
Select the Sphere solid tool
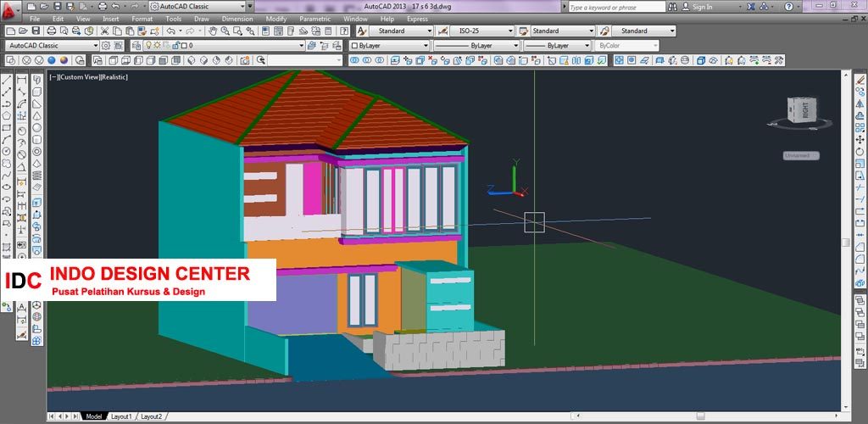pyautogui.click(x=36, y=128)
